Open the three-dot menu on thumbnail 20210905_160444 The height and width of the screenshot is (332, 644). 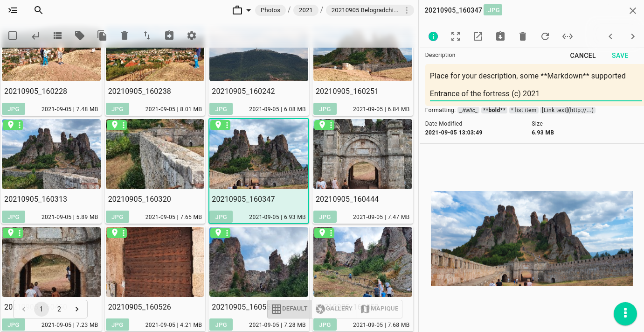coord(331,125)
